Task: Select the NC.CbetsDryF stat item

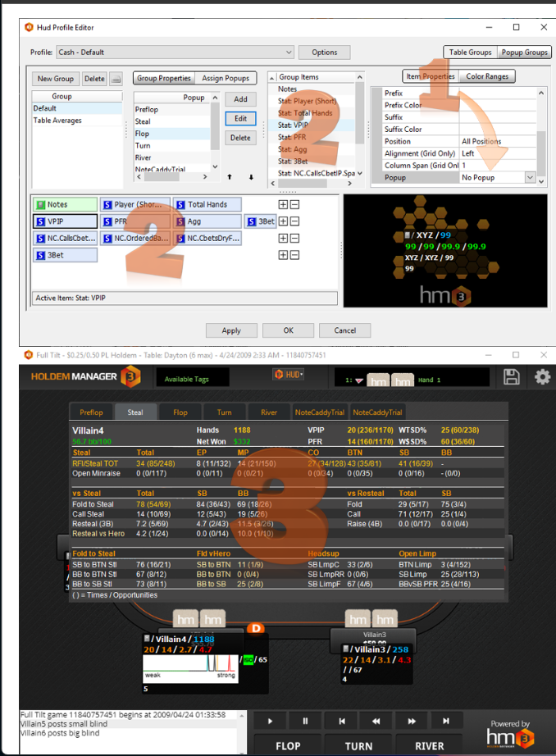Action: (207, 238)
